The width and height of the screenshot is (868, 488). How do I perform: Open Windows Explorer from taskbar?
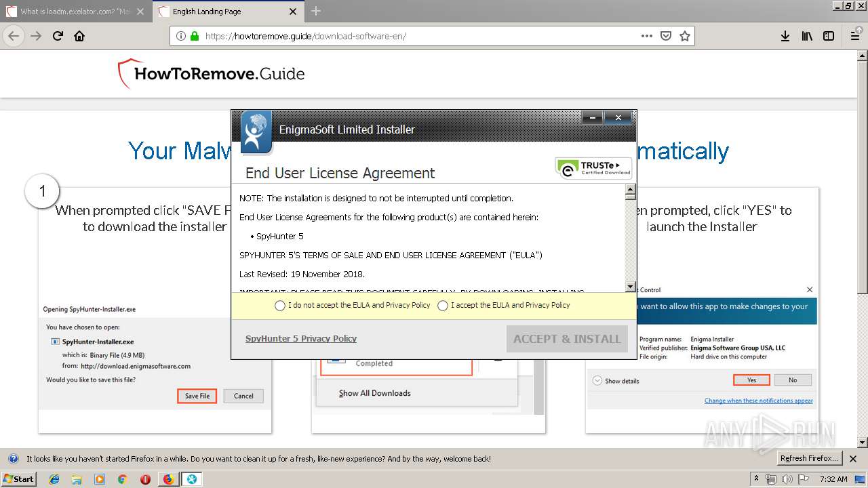[x=77, y=479]
